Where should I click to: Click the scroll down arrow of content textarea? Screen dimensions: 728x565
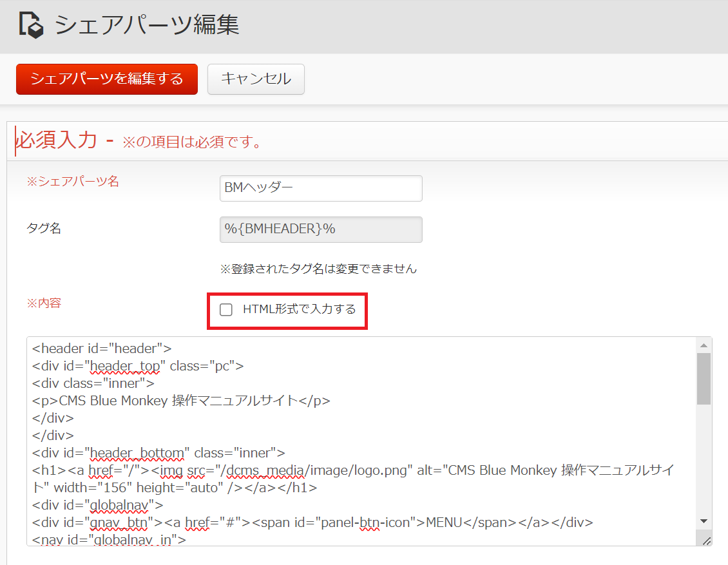(x=704, y=521)
